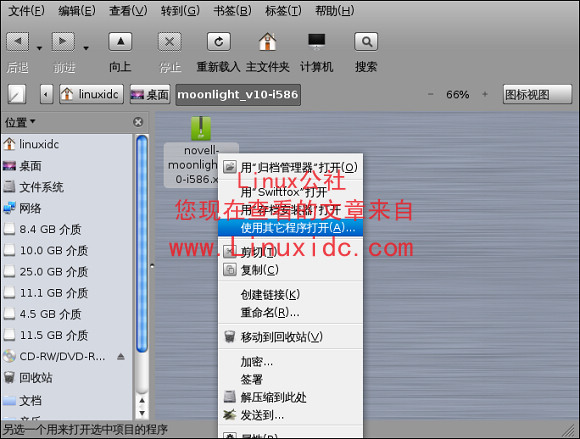Open the 标签(T) menu

283,11
